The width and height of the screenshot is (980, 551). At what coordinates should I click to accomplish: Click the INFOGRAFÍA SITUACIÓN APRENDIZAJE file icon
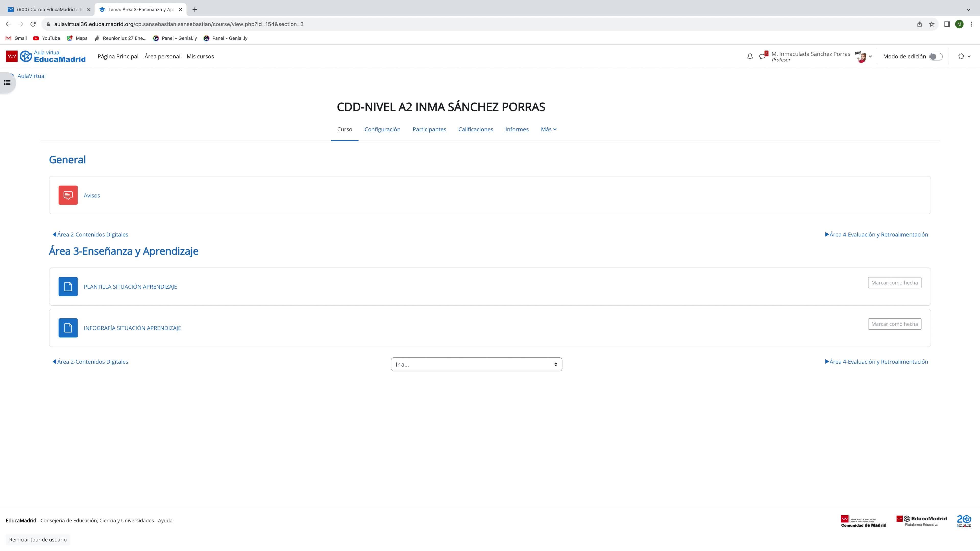click(x=68, y=328)
